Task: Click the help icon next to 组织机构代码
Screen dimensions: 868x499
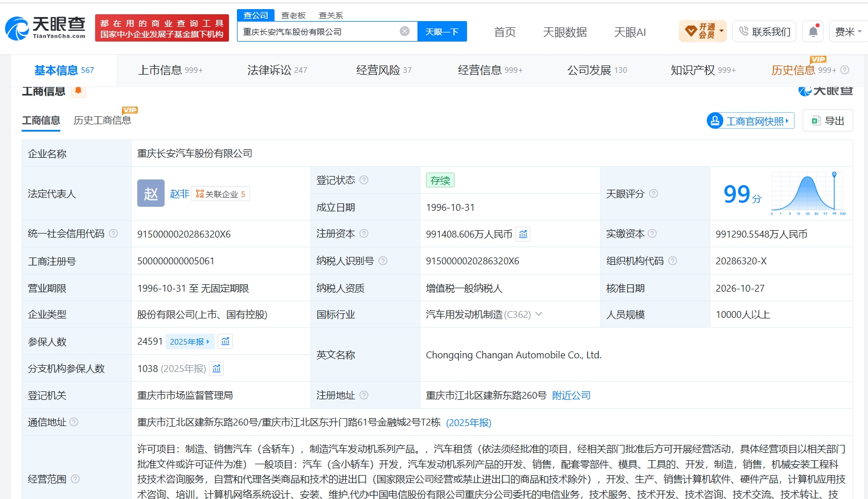Action: coord(673,261)
